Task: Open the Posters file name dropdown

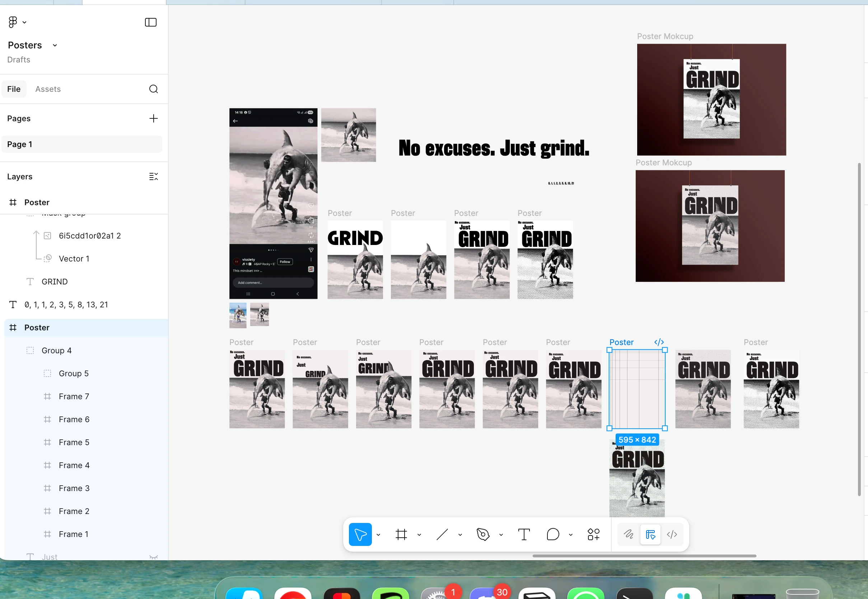Action: (55, 46)
